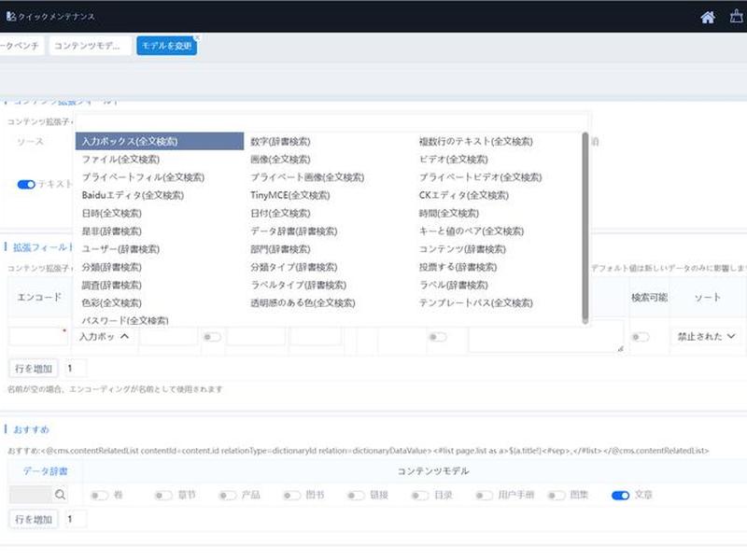The width and height of the screenshot is (747, 560).
Task: Choose テンプレートパス(全文検索) option
Action: coord(475,302)
